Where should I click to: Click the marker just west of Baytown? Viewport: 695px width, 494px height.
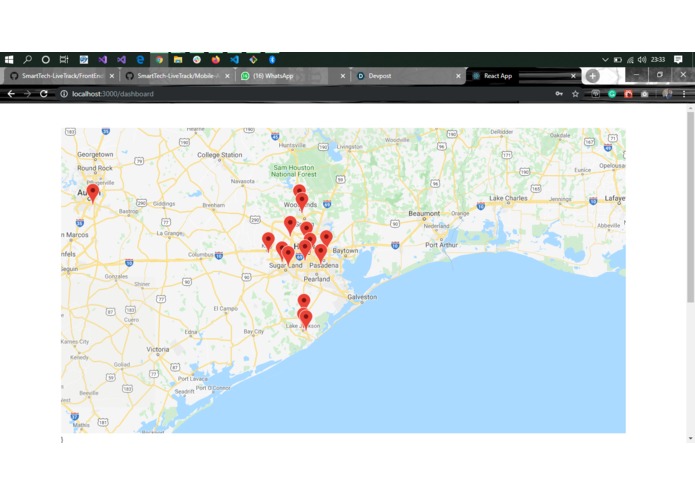click(x=326, y=238)
